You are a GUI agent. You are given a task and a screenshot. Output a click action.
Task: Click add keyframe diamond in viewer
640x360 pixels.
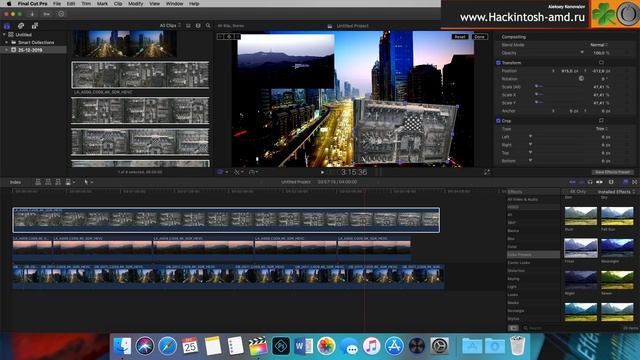pyautogui.click(x=229, y=37)
